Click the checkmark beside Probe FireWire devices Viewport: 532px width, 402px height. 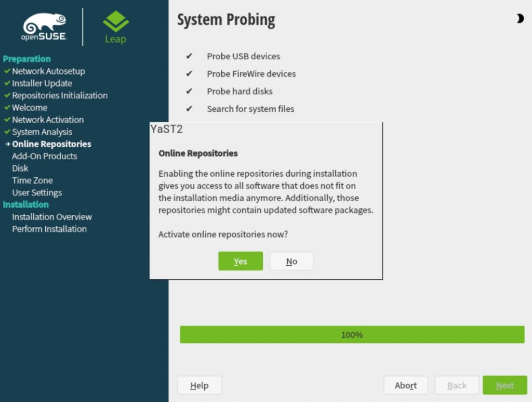pyautogui.click(x=189, y=74)
